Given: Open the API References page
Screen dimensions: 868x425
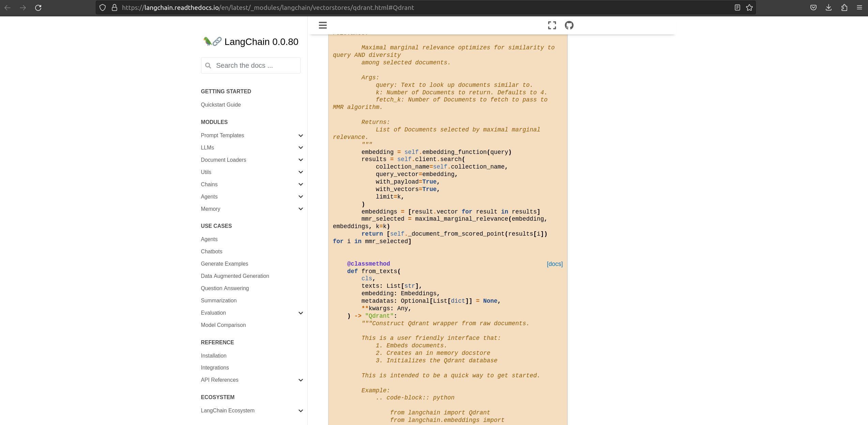Looking at the screenshot, I should (x=220, y=380).
